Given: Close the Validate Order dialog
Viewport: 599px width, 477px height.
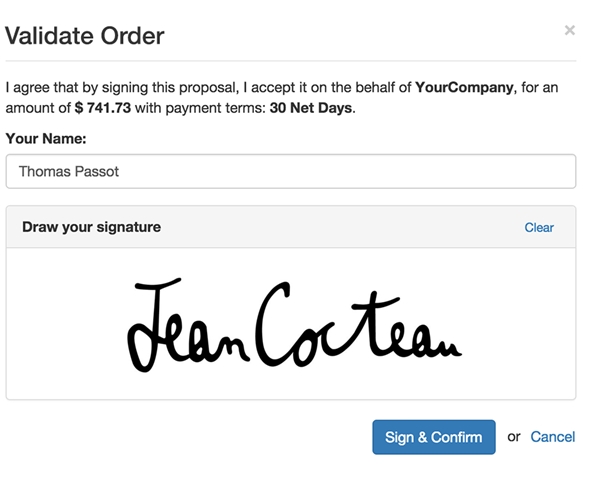Looking at the screenshot, I should pyautogui.click(x=570, y=30).
